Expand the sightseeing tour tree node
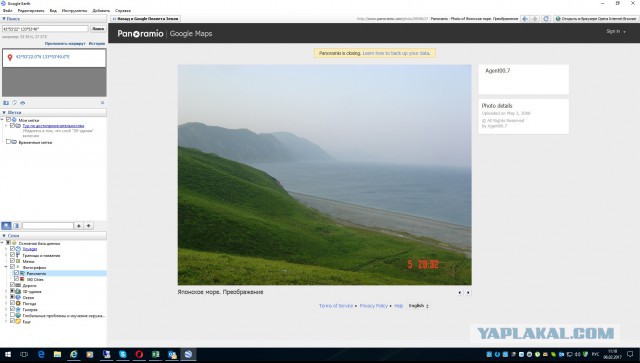This screenshot has height=363, width=640. pos(6,126)
